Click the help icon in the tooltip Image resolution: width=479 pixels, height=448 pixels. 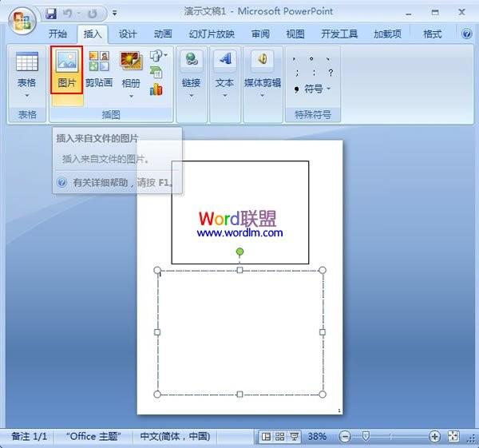(x=62, y=182)
